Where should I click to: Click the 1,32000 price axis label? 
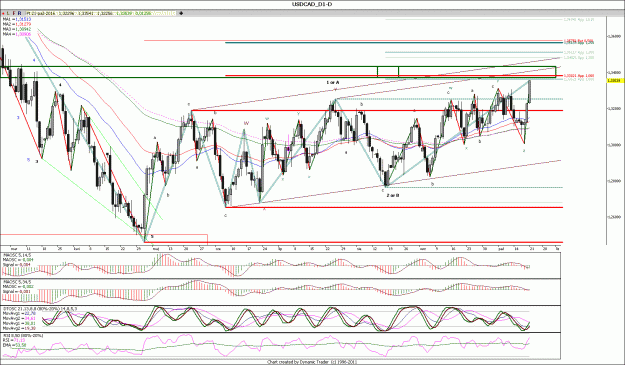(x=613, y=108)
